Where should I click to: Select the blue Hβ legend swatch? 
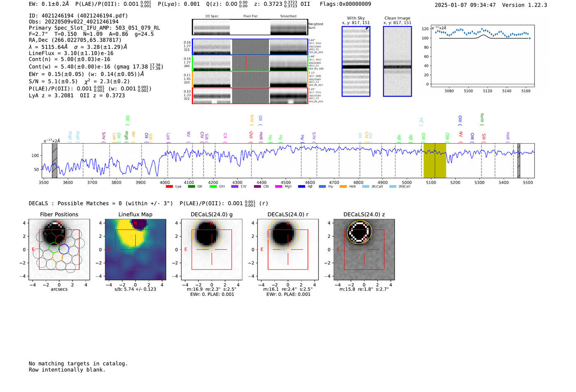(x=302, y=187)
